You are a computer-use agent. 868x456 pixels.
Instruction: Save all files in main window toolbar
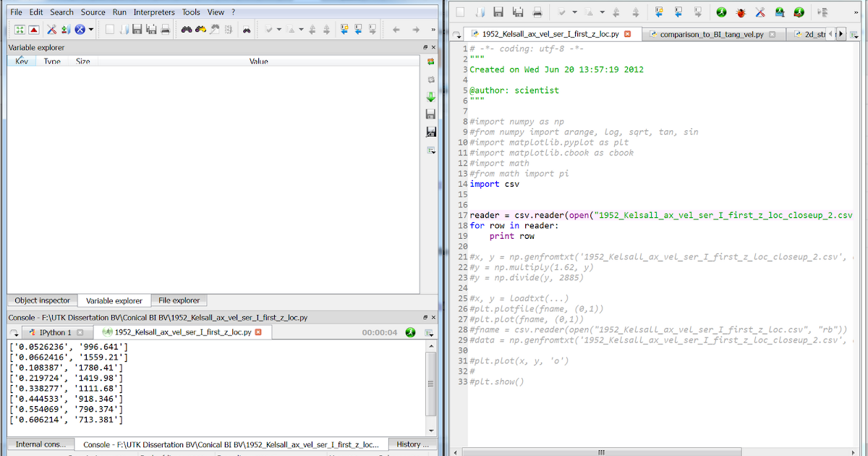[151, 29]
